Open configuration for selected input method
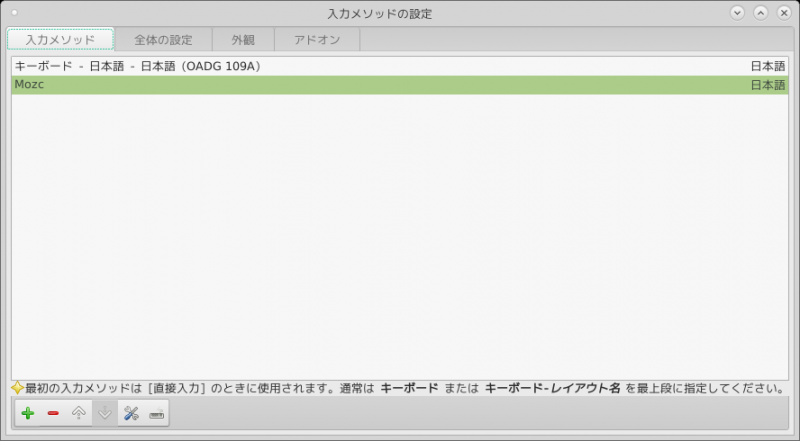The height and width of the screenshot is (441, 800). point(131,413)
